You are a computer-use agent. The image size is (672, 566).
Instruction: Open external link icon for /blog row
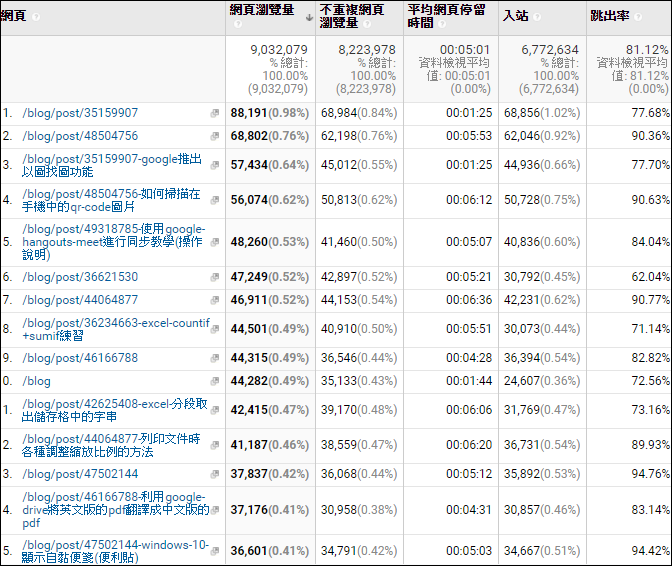(215, 381)
